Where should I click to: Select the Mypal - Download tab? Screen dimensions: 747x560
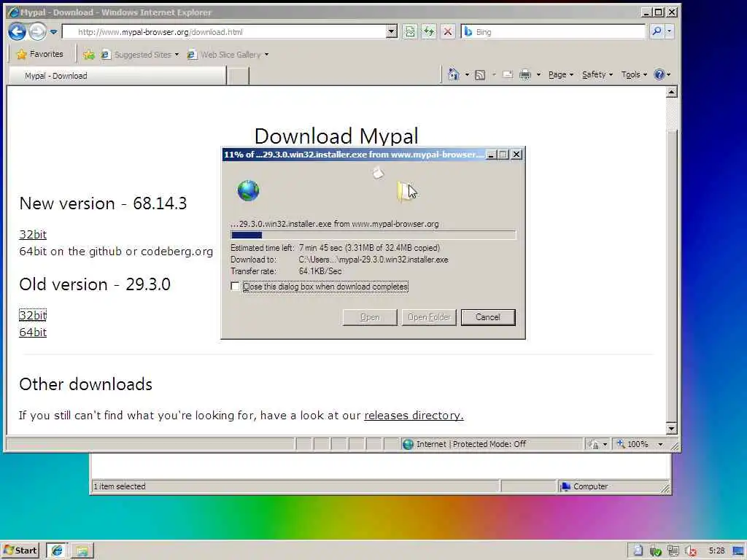(117, 76)
